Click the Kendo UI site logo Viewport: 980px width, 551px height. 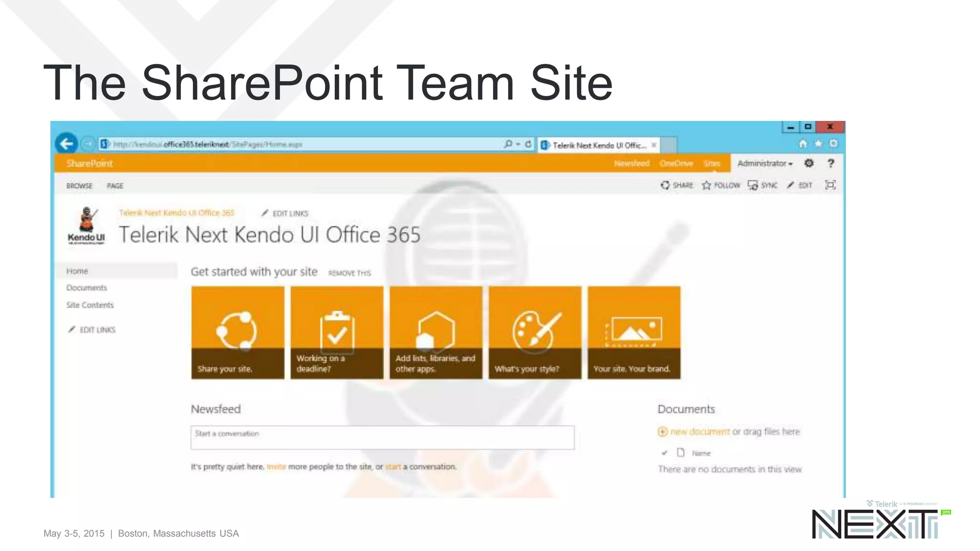click(86, 225)
